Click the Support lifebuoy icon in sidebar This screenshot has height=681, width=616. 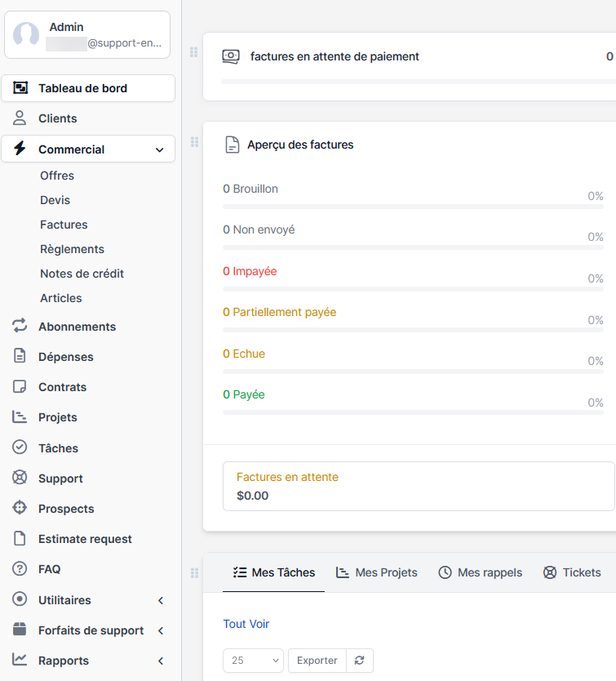pos(20,478)
